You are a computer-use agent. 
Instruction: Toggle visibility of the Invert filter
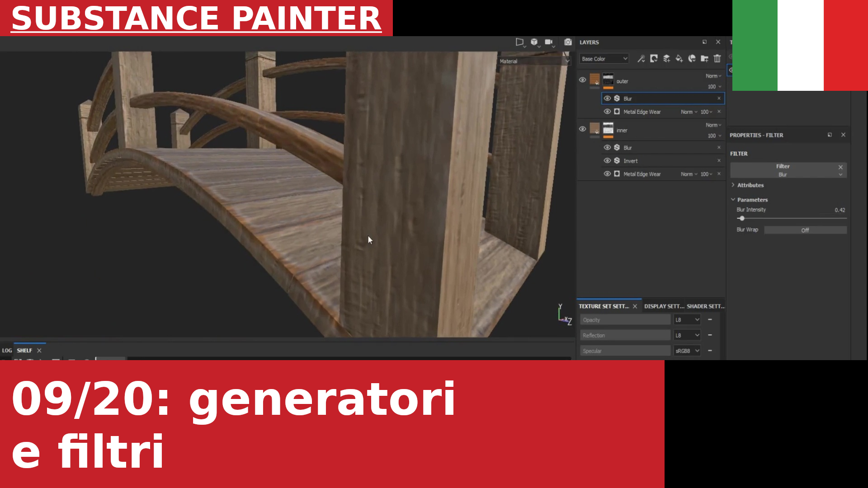click(607, 161)
